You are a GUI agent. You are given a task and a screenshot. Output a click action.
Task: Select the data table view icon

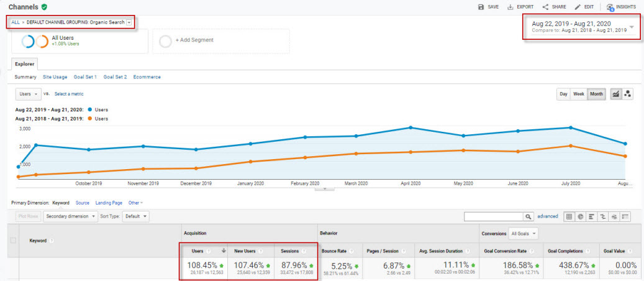[569, 216]
